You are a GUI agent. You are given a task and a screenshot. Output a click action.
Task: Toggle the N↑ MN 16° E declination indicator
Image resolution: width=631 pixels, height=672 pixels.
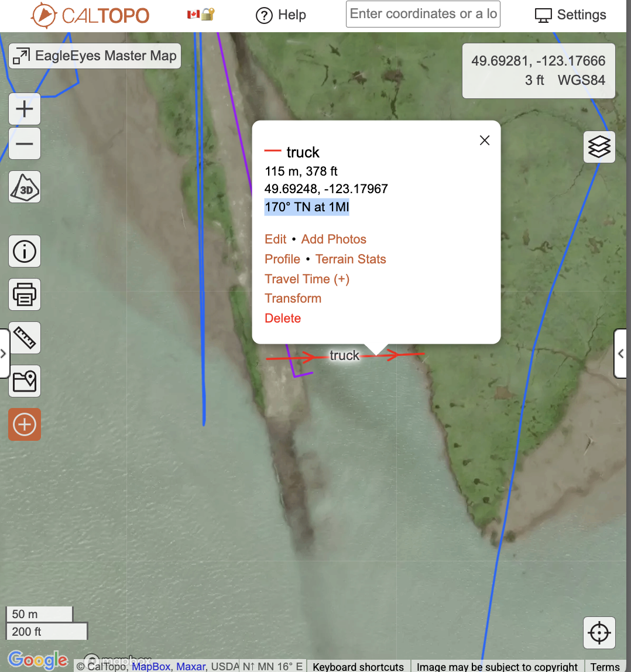tap(273, 666)
